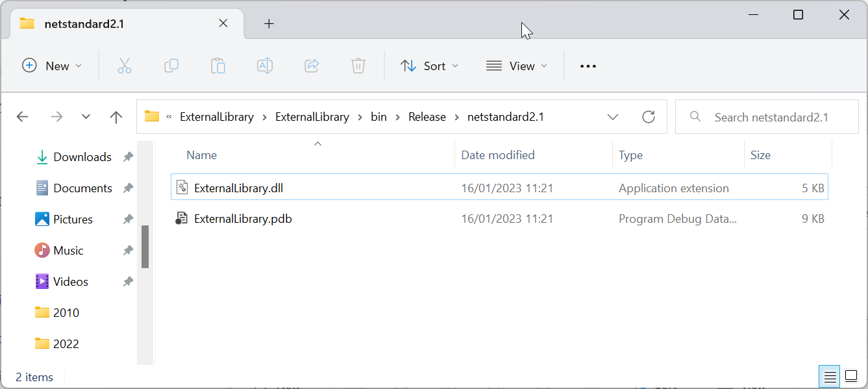
Task: Open the 2022 folder in sidebar
Action: pyautogui.click(x=66, y=344)
